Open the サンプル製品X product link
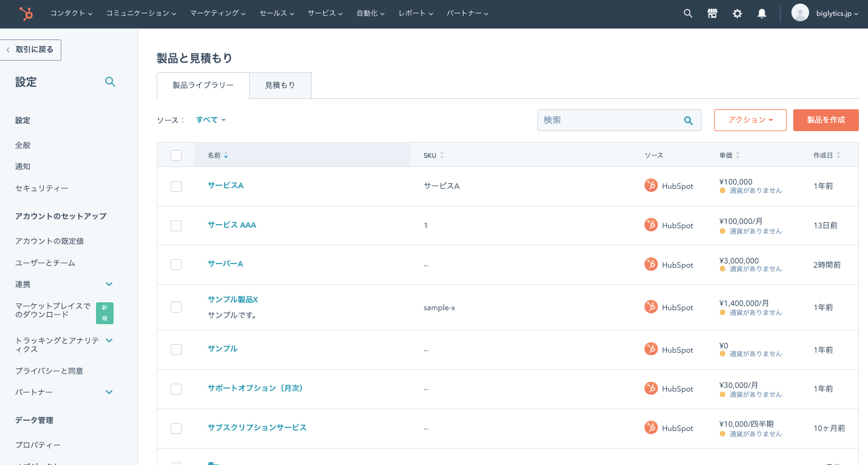 tap(233, 300)
